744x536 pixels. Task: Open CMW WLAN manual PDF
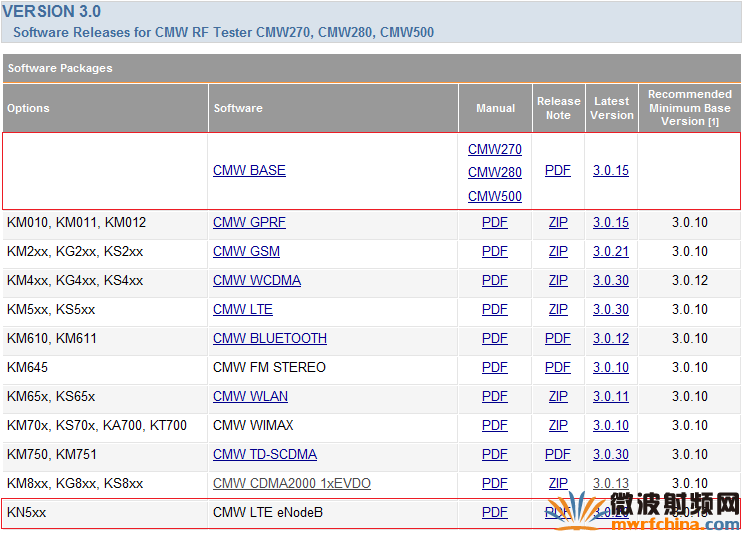point(494,396)
